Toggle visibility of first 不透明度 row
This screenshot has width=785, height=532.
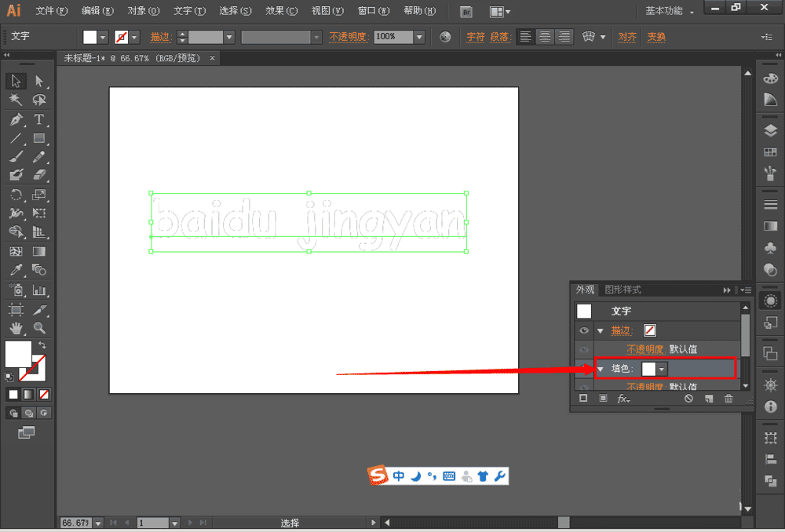point(584,349)
